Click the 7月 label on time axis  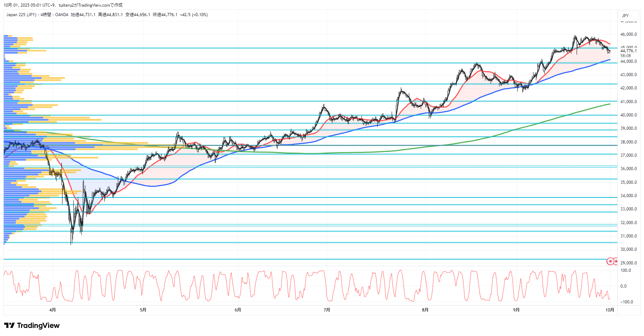327,310
